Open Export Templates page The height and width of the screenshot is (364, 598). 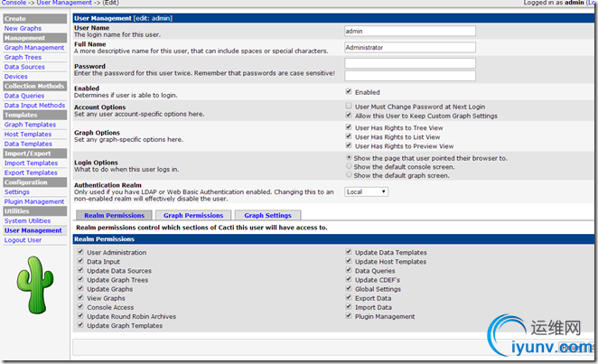[31, 173]
